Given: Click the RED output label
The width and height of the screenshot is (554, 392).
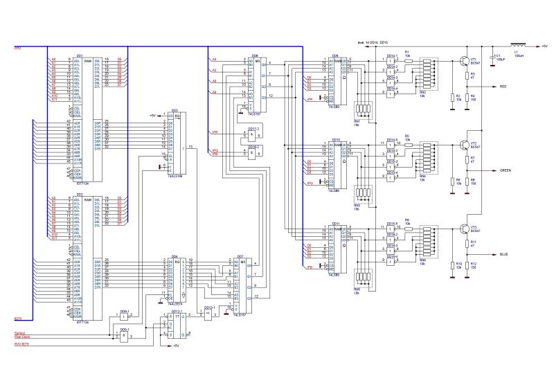Looking at the screenshot, I should coord(504,87).
